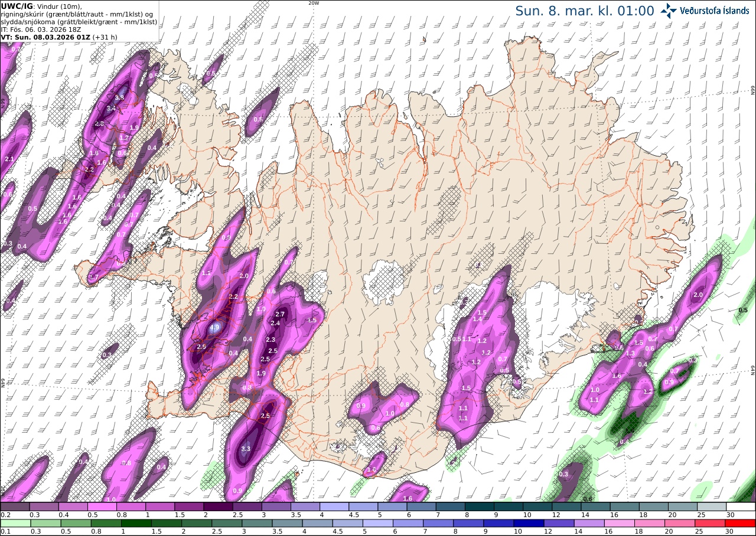Pick the upper legend swatch labeled 0.2
The image size is (756, 536).
[x=15, y=506]
